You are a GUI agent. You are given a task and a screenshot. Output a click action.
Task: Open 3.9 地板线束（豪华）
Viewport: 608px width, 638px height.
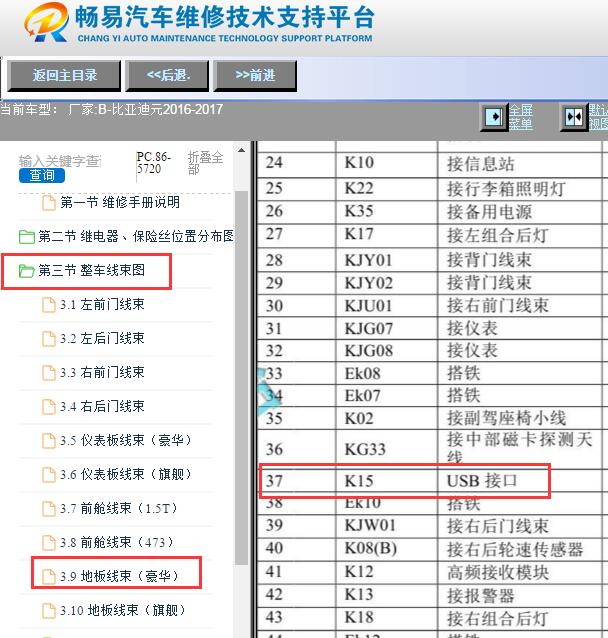tap(120, 576)
